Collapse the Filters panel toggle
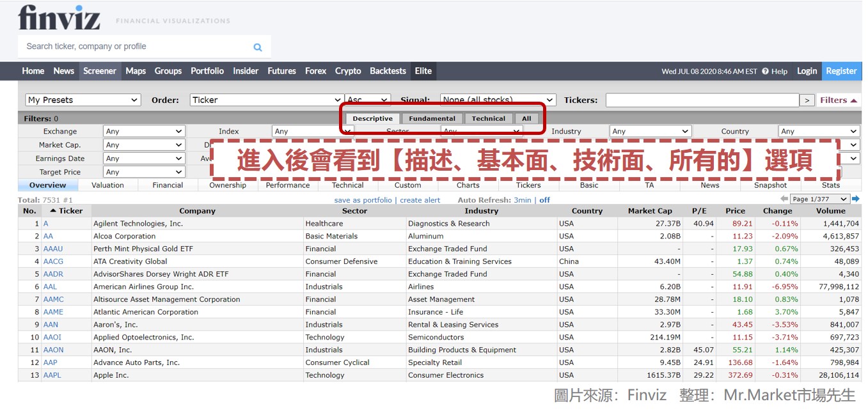The height and width of the screenshot is (413, 868). pos(839,100)
